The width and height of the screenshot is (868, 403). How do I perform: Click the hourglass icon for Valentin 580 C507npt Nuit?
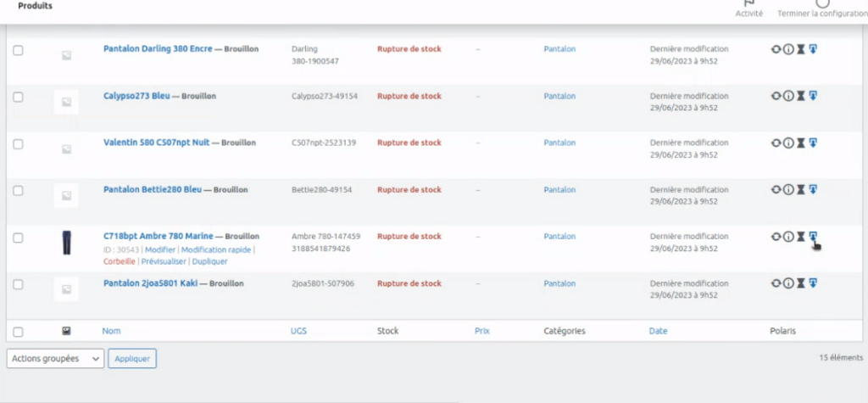click(800, 143)
